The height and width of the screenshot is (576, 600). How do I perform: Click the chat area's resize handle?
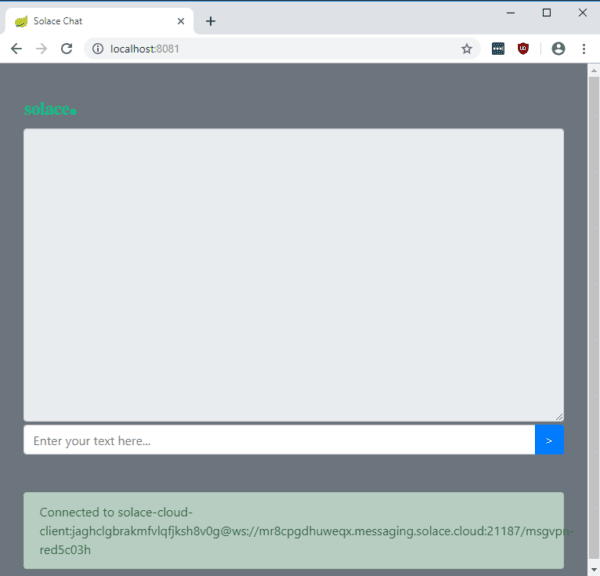click(559, 416)
